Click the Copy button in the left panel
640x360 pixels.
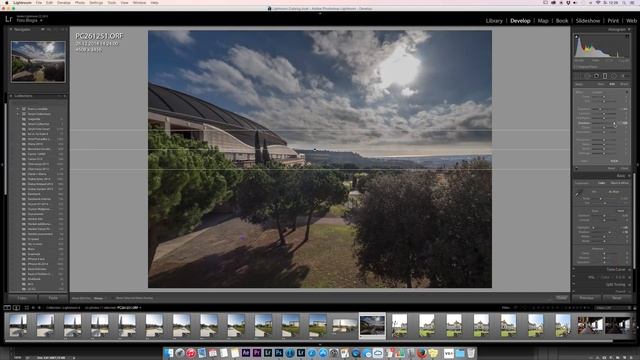coord(22,298)
